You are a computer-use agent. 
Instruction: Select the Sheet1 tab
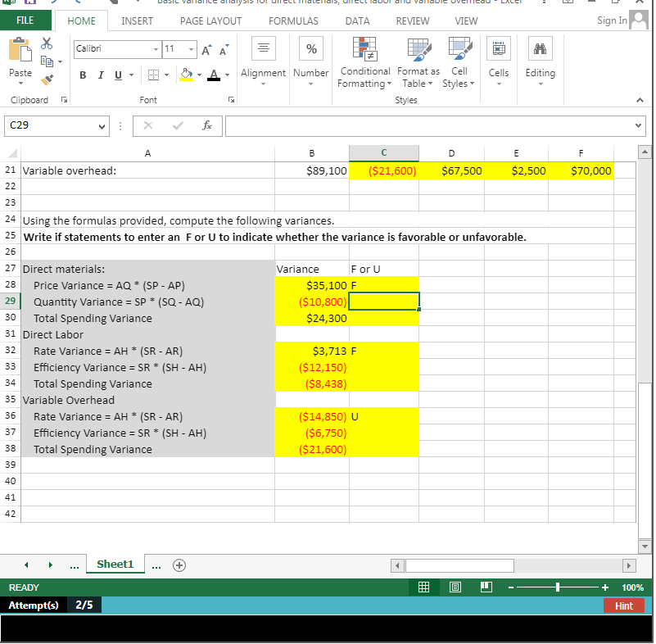[x=115, y=565]
